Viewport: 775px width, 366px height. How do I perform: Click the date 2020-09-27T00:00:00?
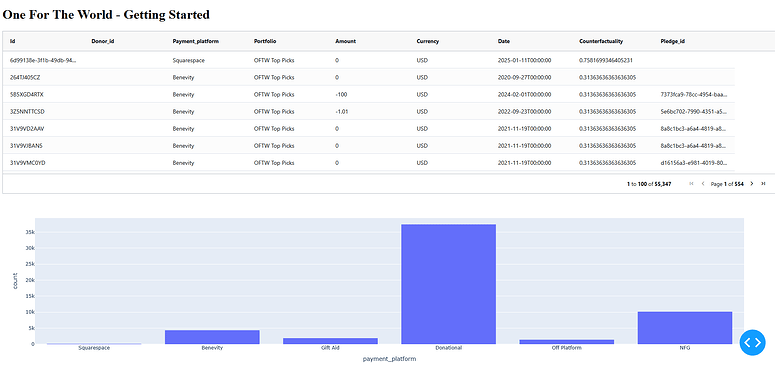tap(524, 78)
